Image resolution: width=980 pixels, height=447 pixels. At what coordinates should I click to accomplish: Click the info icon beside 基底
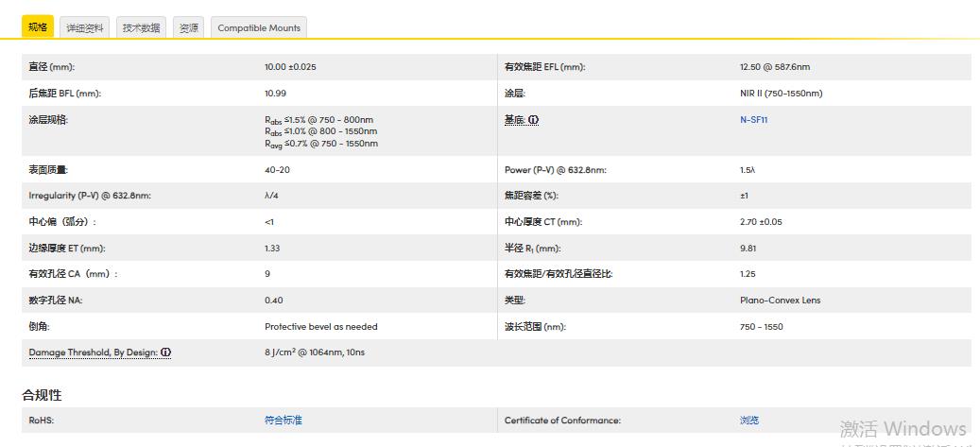pos(534,119)
